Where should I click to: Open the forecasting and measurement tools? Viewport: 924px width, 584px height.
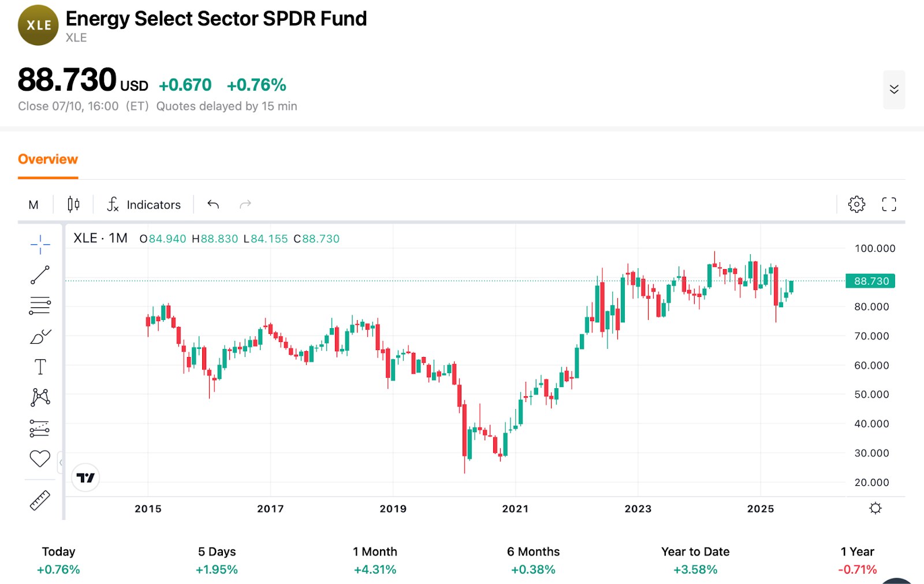pos(40,428)
